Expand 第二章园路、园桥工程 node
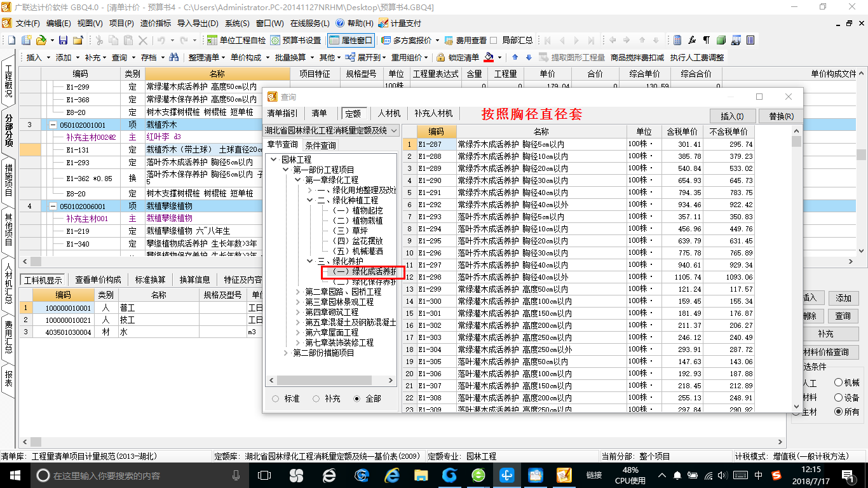This screenshot has height=488, width=868. (x=298, y=292)
